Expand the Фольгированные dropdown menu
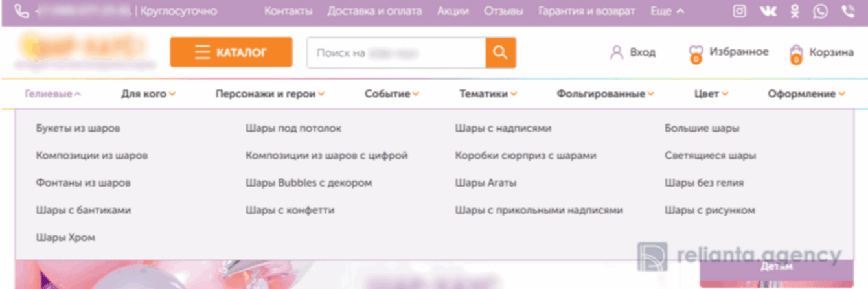The image size is (868, 289). click(605, 94)
